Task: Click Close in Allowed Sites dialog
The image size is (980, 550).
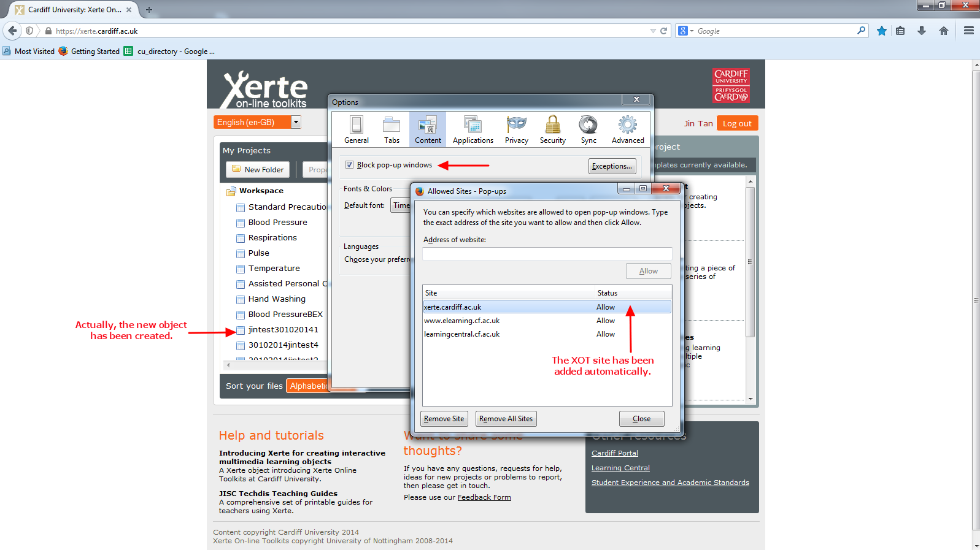Action: [641, 419]
